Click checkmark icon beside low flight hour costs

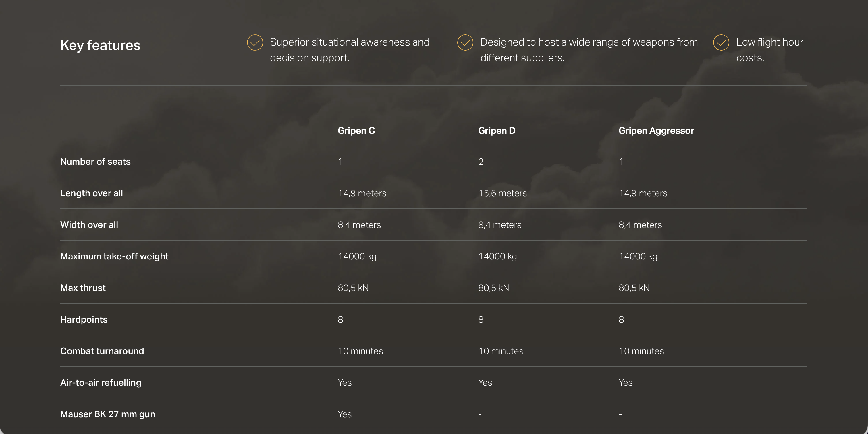point(721,42)
